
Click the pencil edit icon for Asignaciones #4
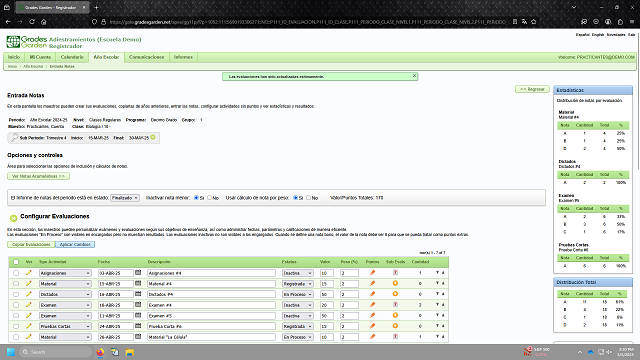[x=29, y=273]
